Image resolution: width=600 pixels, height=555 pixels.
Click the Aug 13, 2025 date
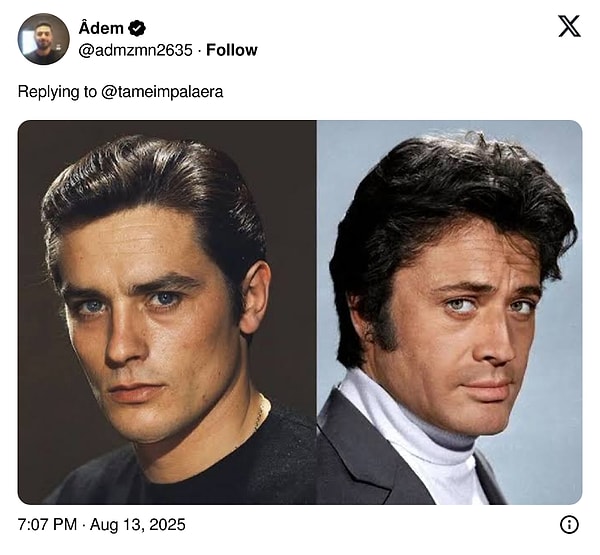pos(138,524)
